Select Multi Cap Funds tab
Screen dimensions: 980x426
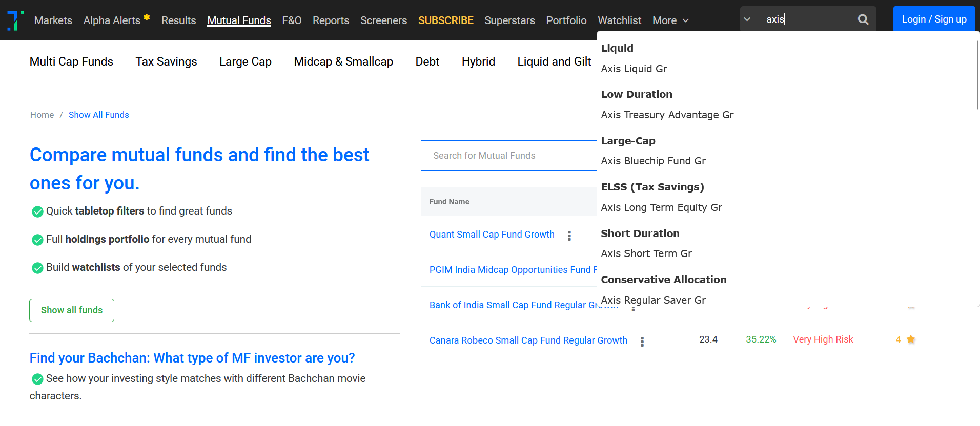point(71,61)
